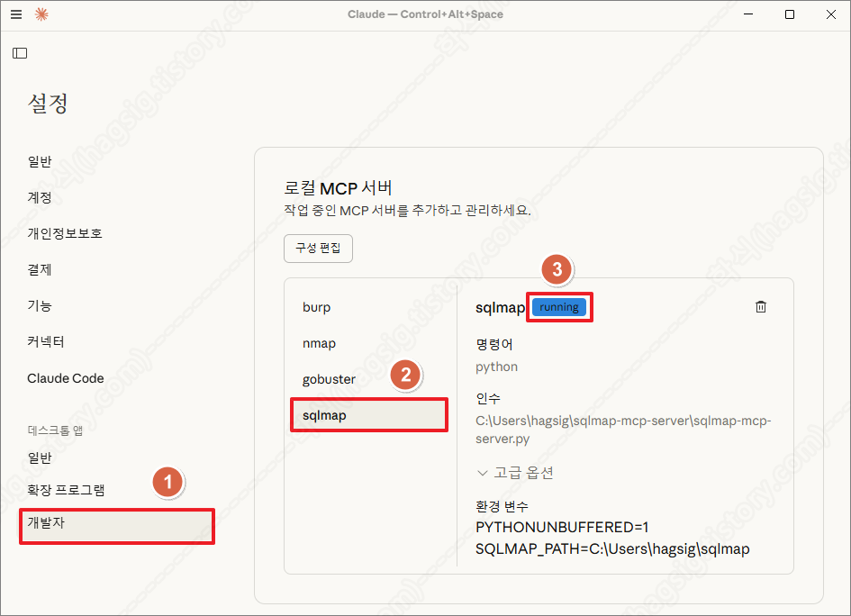
Task: Delete the sqlmap server with trash icon
Action: [x=761, y=306]
